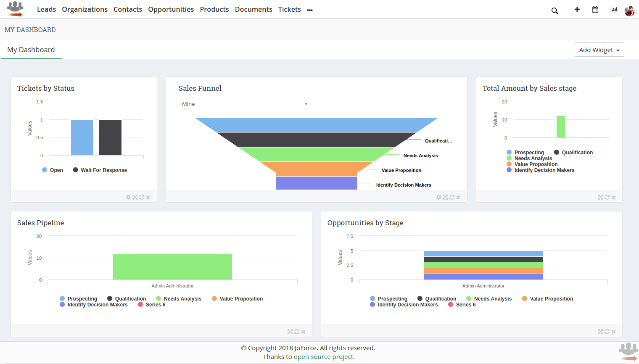Open the reports bar chart icon

coord(614,9)
